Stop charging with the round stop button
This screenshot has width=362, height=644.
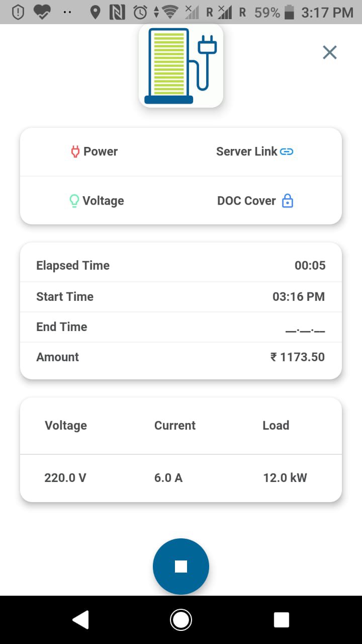(x=181, y=567)
